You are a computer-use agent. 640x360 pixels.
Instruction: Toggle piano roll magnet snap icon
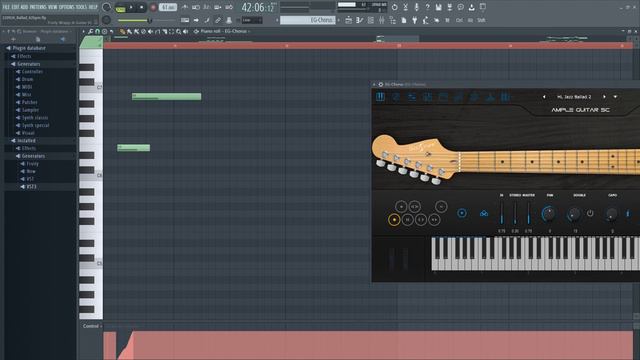coord(97,31)
